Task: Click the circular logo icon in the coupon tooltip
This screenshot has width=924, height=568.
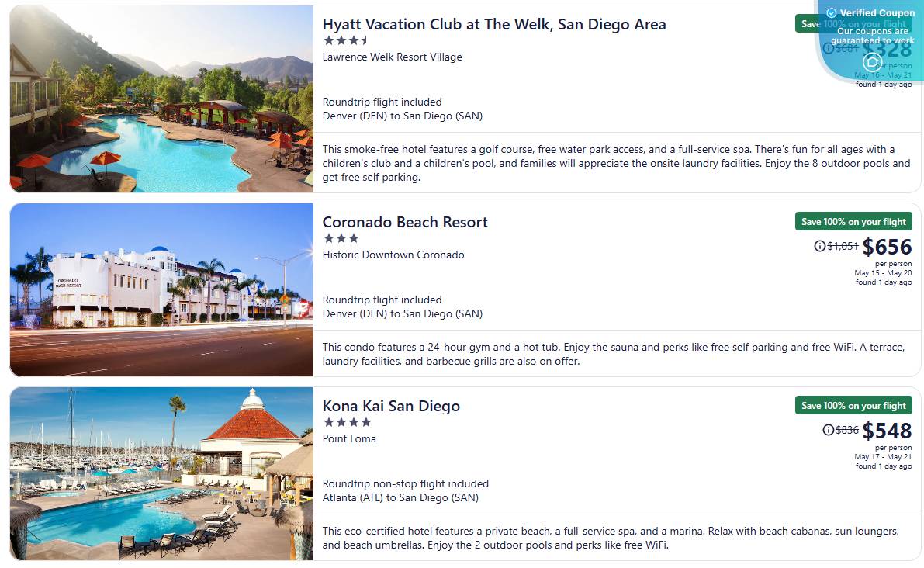Action: (x=872, y=62)
